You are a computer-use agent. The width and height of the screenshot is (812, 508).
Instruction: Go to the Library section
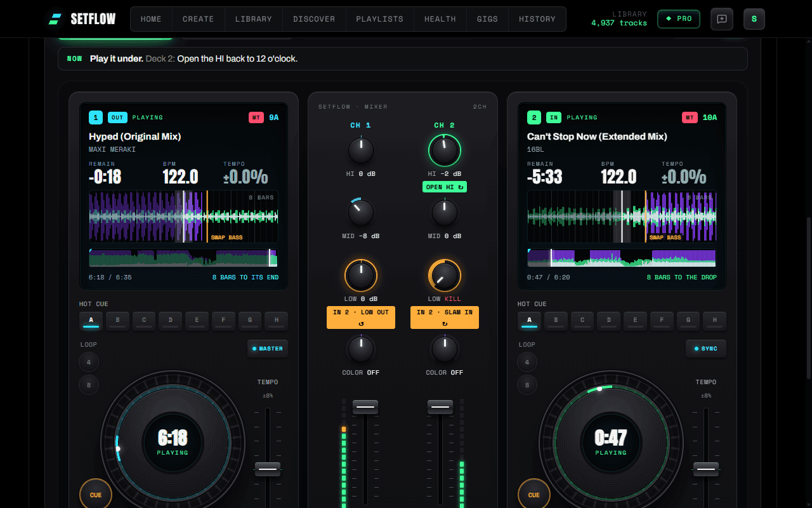254,19
